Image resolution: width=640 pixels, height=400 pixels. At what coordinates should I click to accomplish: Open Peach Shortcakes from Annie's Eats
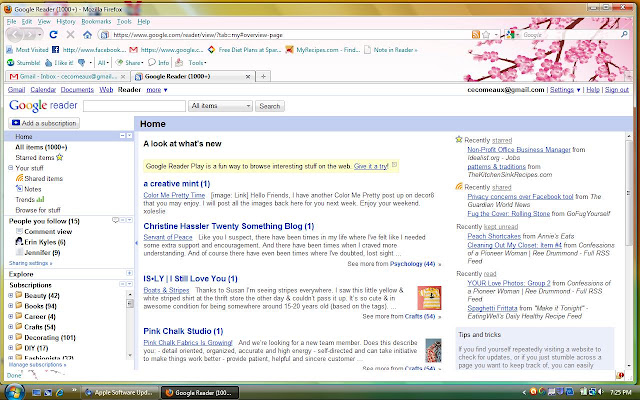tap(494, 236)
